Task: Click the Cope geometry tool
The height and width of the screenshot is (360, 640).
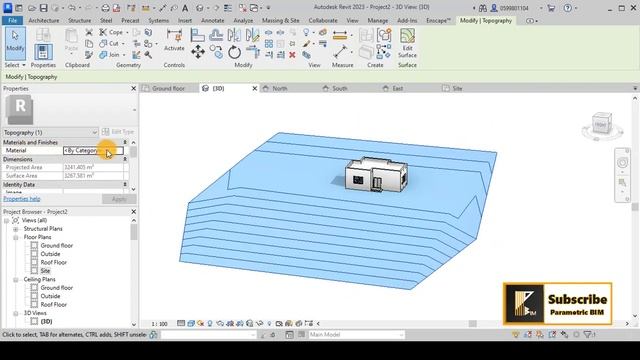Action: click(111, 32)
